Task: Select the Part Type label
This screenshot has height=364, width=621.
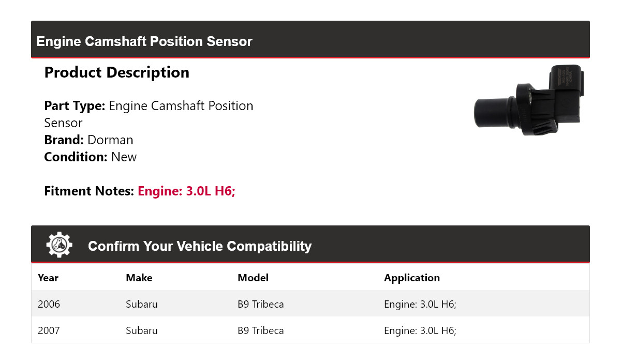Action: [75, 106]
